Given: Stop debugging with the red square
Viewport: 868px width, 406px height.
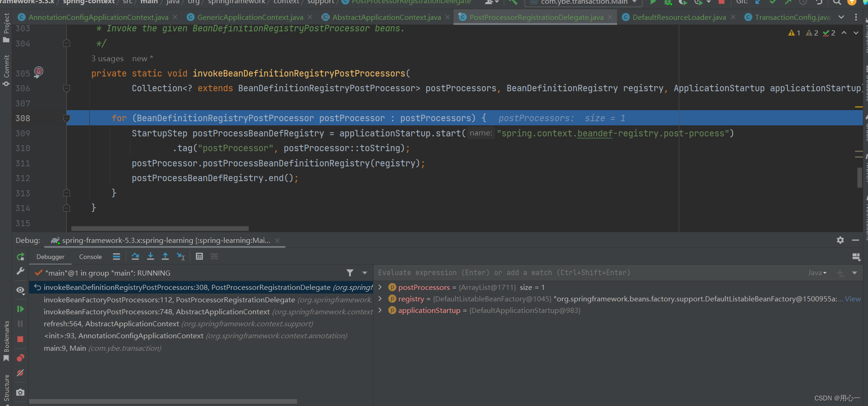Looking at the screenshot, I should 20,339.
